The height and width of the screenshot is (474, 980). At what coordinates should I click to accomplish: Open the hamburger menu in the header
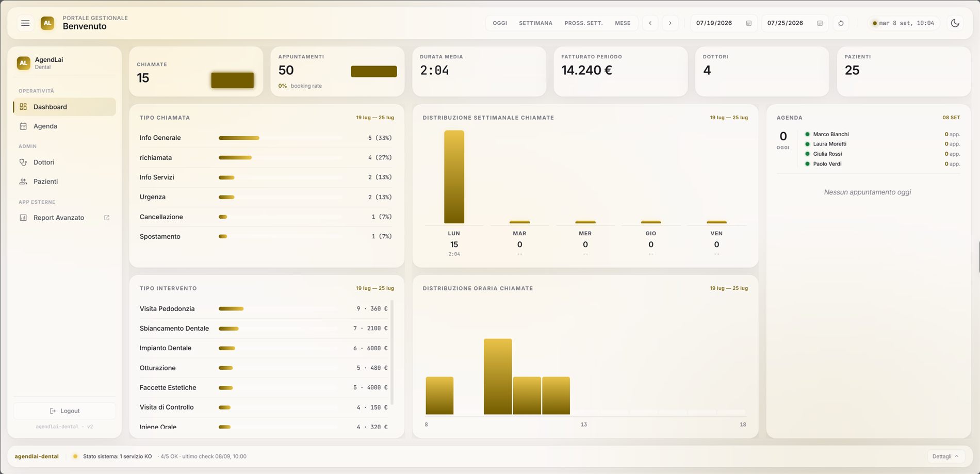[25, 23]
